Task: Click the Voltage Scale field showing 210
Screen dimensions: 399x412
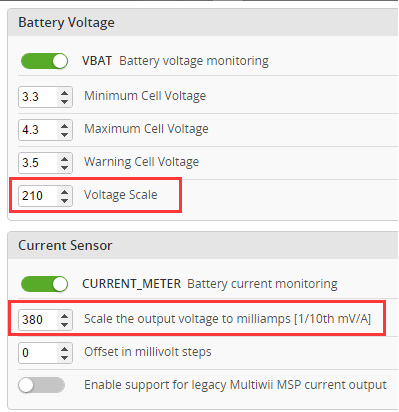Action: pyautogui.click(x=45, y=196)
